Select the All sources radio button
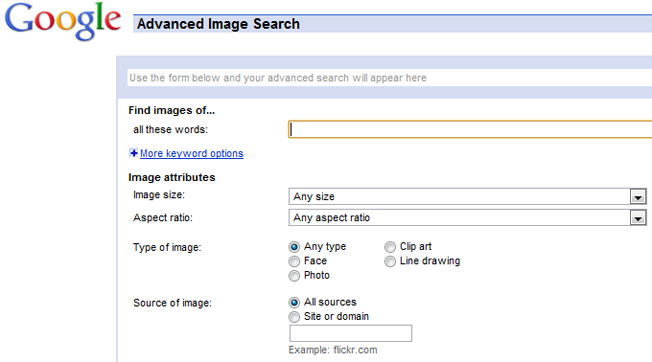The width and height of the screenshot is (652, 362). pos(294,303)
